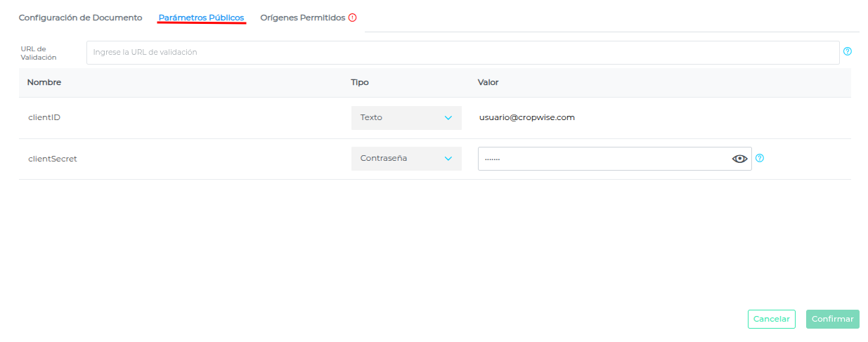
Task: Click the Valor column header
Action: pyautogui.click(x=488, y=82)
